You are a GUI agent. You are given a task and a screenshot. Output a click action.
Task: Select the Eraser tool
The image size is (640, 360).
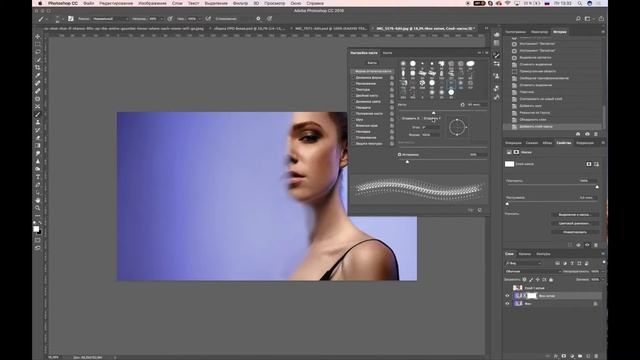pyautogui.click(x=38, y=138)
